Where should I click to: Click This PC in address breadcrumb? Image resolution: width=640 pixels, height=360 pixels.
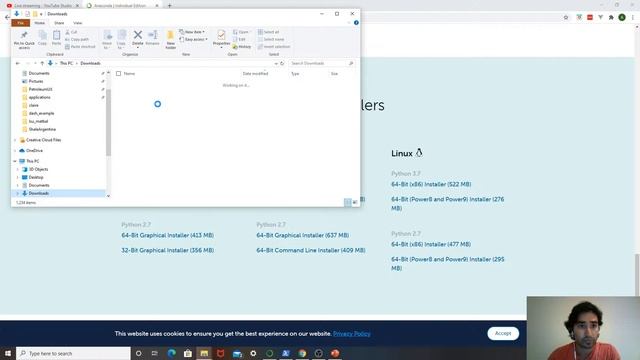coord(66,63)
